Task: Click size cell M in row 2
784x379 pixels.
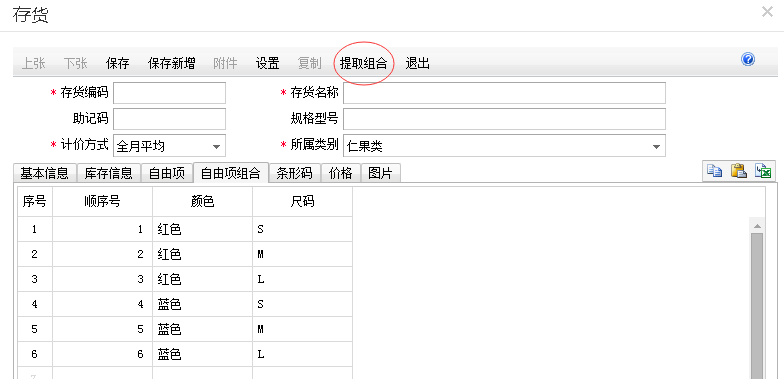Action: pos(302,254)
